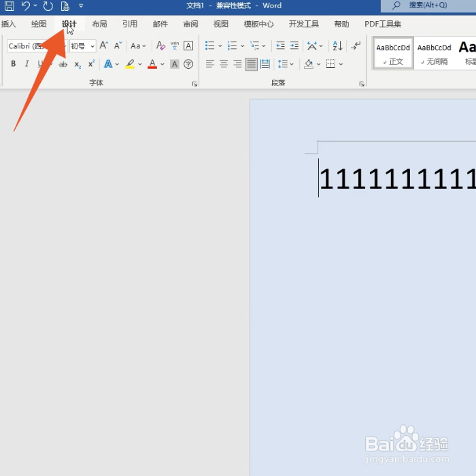Screen dimensions: 476x476
Task: Toggle Bold formatting
Action: [x=14, y=64]
